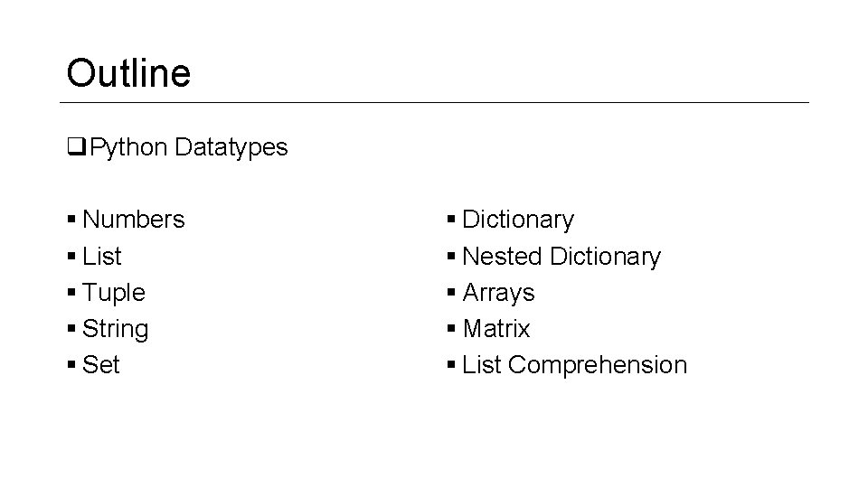The width and height of the screenshot is (868, 488).
Task: Click the Numbers bullet item
Action: coord(134,219)
